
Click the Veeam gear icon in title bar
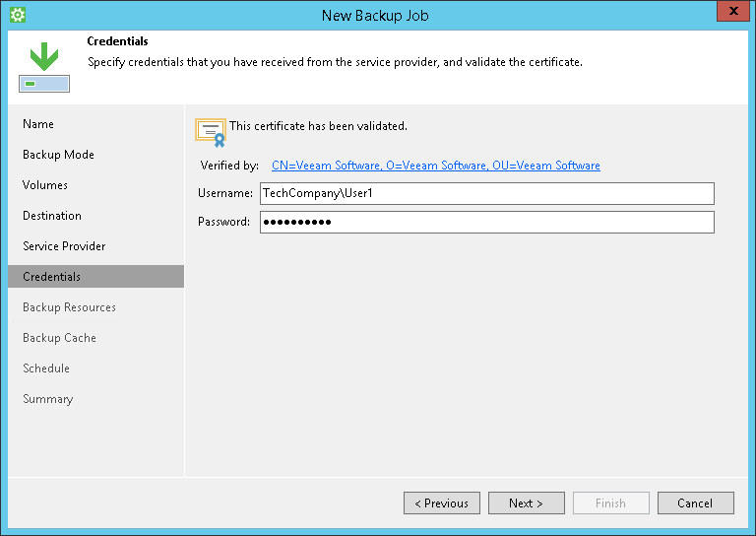pos(17,15)
